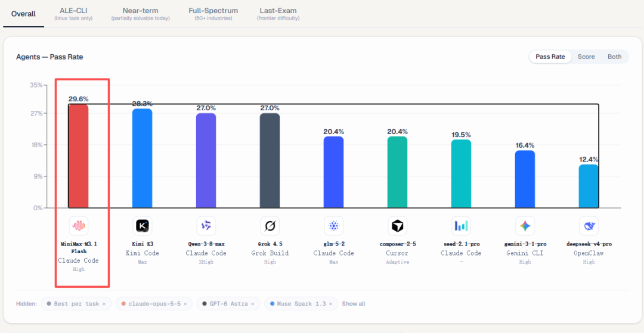Click the gemini-3-1-pro 16.4% bar
This screenshot has height=333, width=644.
tap(525, 179)
